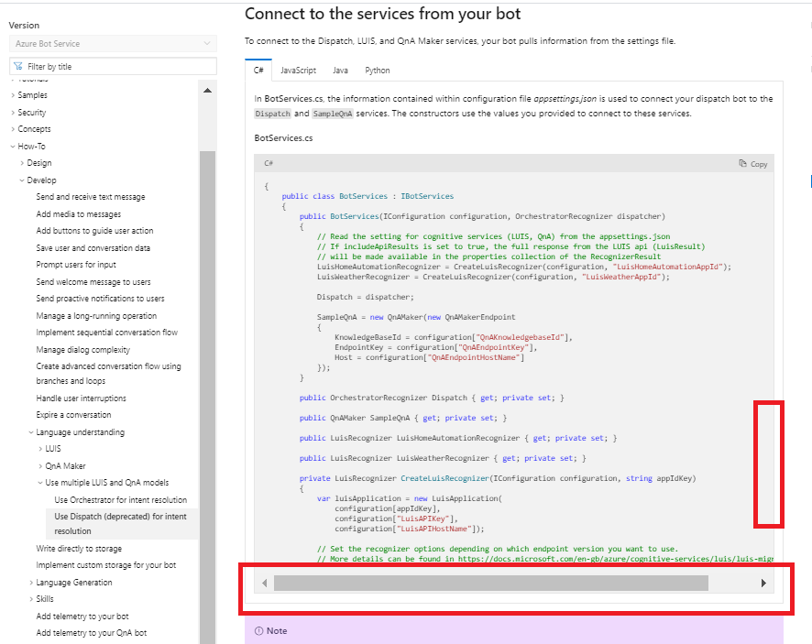Open Send and receive text message
Viewport: 812px width, 644px height.
(91, 197)
